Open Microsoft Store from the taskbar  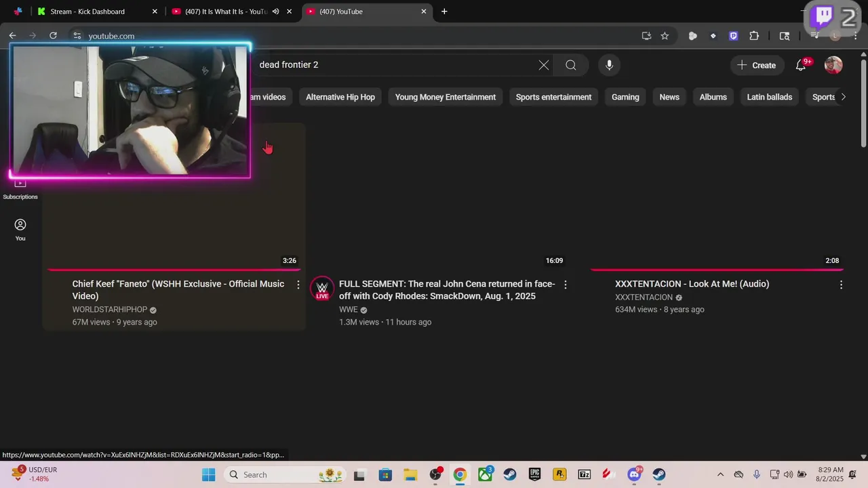[385, 474]
